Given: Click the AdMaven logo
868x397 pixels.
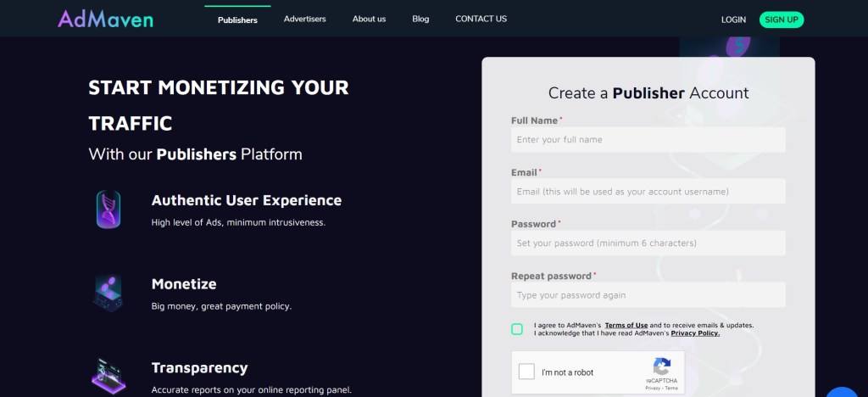Looking at the screenshot, I should click(x=106, y=20).
